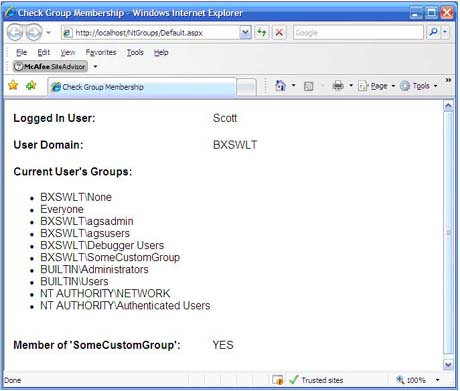
Task: Click the Feeds icon
Action: point(309,86)
